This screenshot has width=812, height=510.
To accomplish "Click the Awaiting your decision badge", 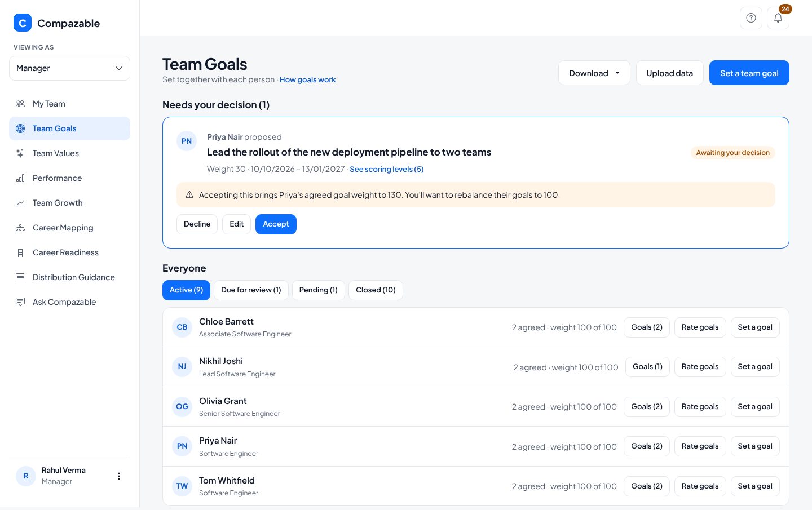I will click(x=733, y=153).
